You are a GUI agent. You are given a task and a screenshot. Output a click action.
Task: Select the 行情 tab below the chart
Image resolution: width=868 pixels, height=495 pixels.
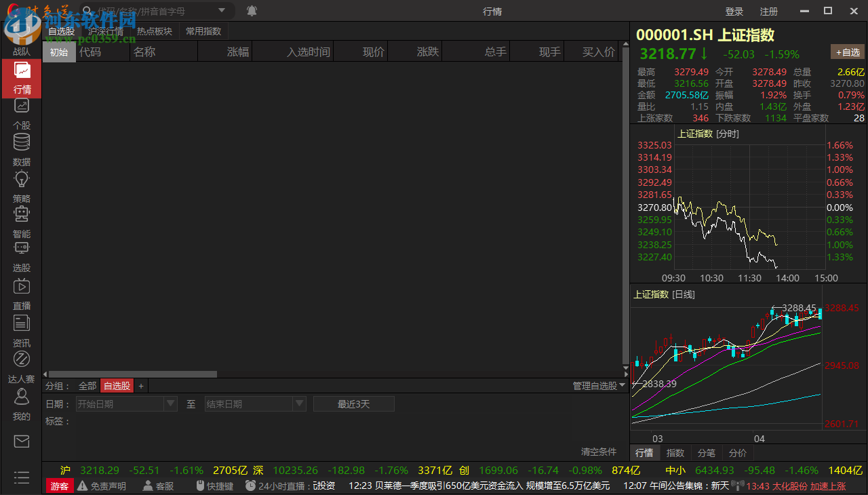click(644, 452)
